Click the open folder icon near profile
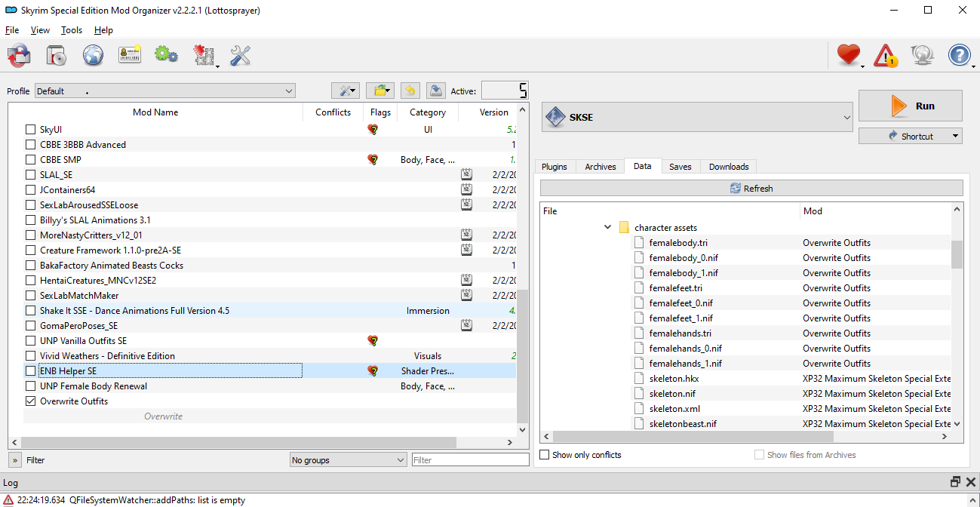The width and height of the screenshot is (980, 507). point(381,91)
